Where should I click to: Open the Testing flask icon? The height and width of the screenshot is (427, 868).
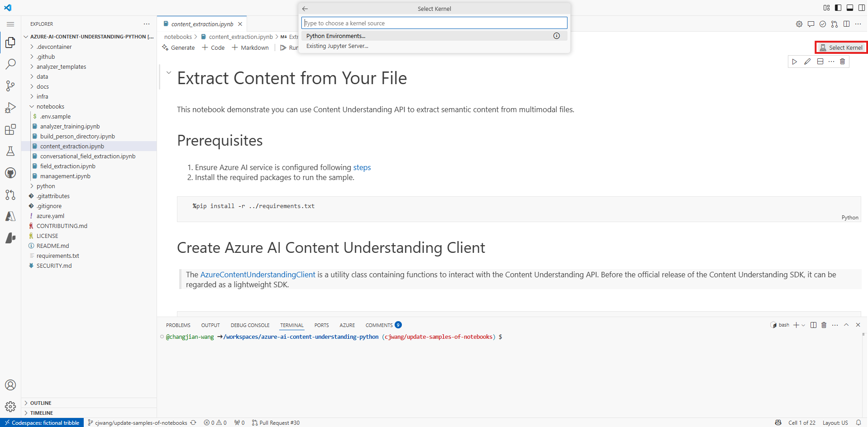point(10,151)
